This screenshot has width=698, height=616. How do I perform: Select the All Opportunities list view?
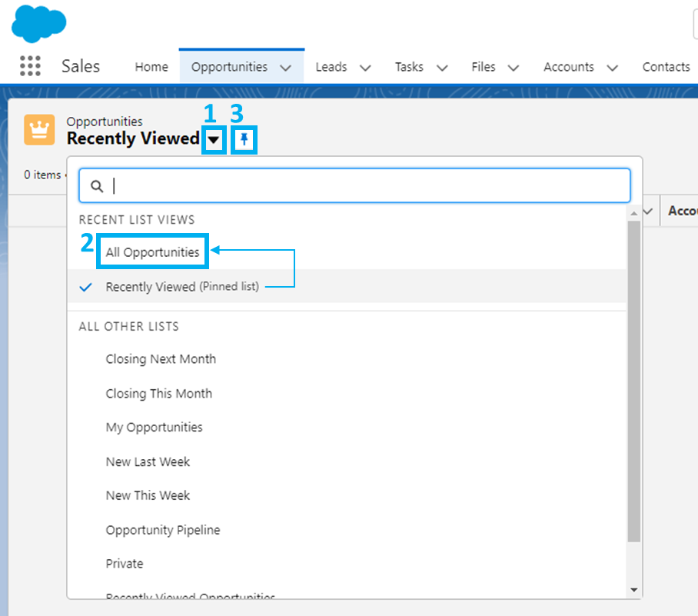pyautogui.click(x=153, y=252)
